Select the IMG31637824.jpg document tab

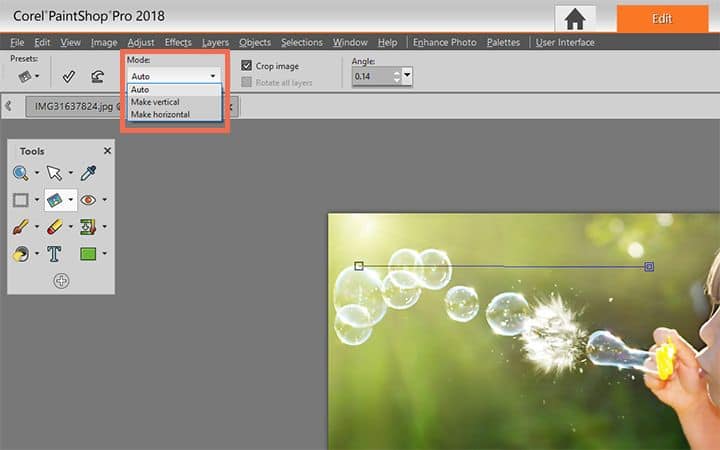pos(76,107)
